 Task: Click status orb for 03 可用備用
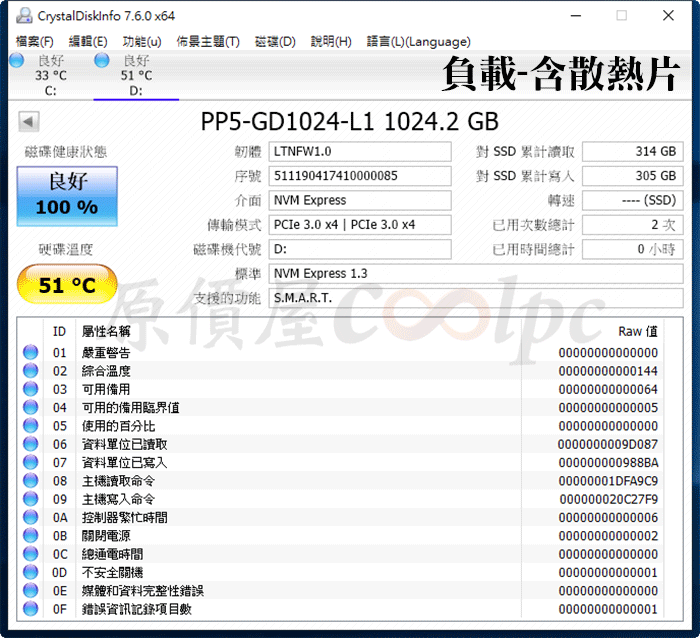pyautogui.click(x=31, y=389)
